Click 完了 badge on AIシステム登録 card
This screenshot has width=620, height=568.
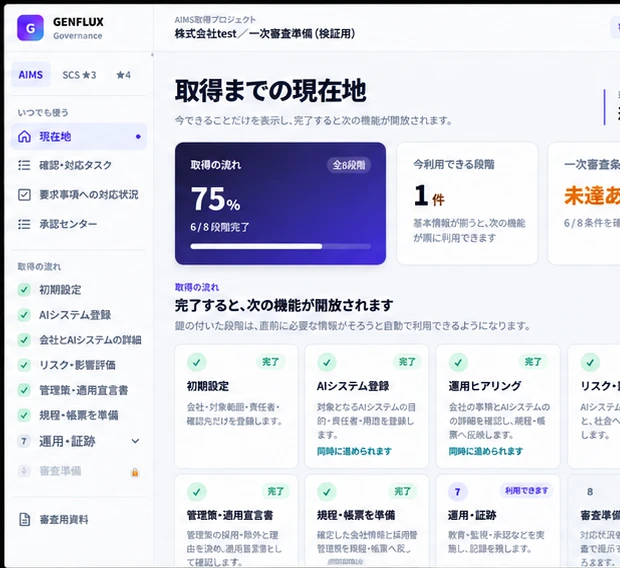(x=407, y=362)
